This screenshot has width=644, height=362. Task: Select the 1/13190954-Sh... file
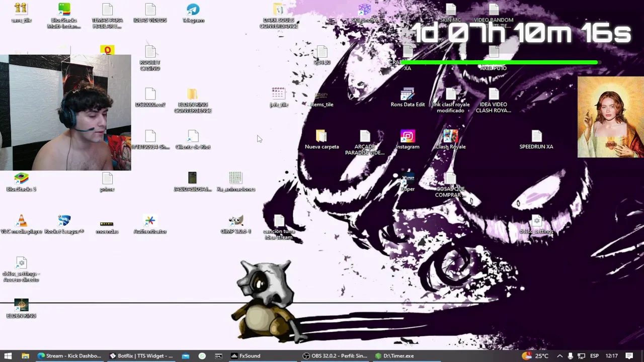tap(150, 140)
